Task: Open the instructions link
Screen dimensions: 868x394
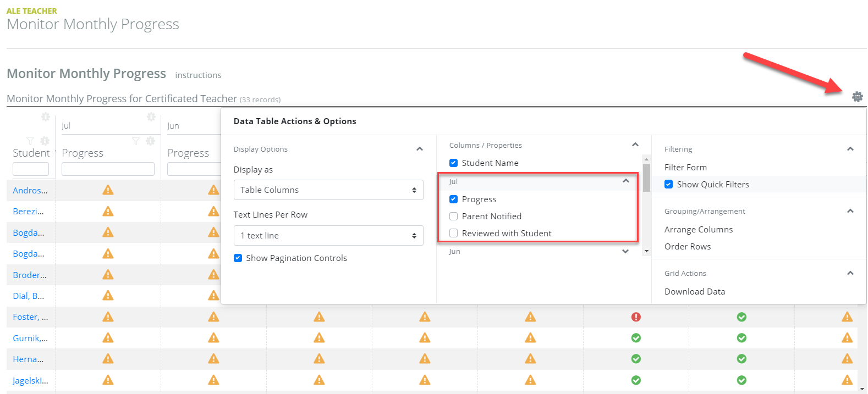Action: point(198,75)
